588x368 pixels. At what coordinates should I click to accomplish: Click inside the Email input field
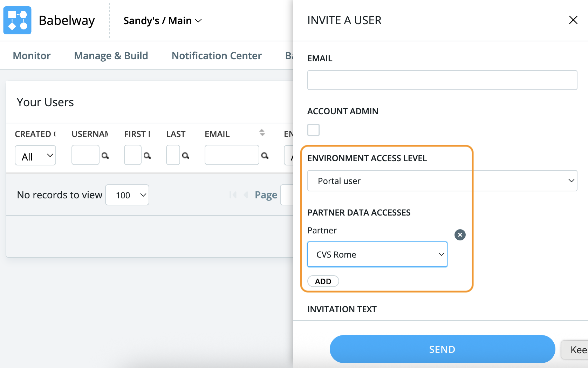(442, 80)
